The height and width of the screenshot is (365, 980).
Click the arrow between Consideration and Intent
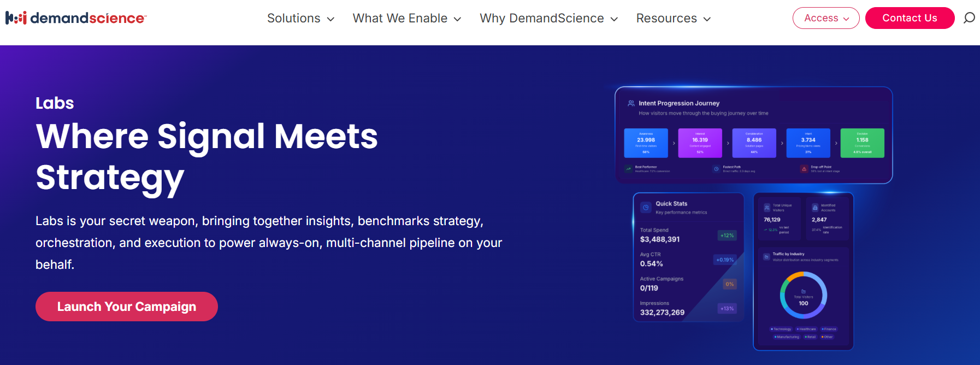pyautogui.click(x=782, y=143)
